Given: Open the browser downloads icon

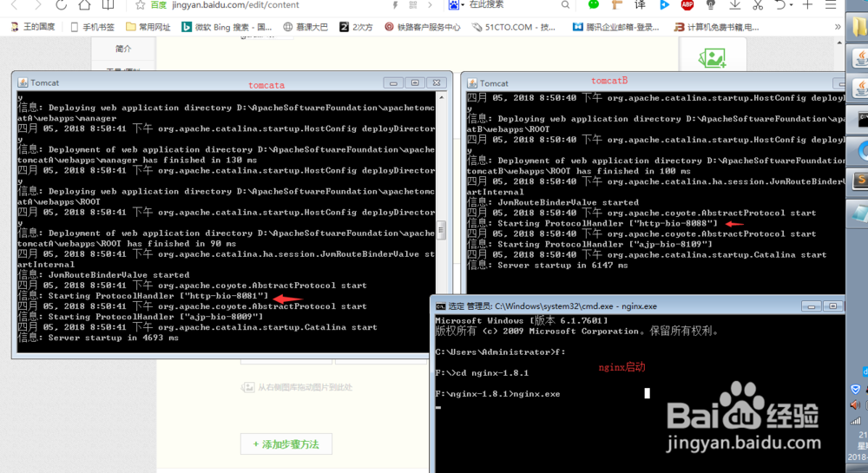Looking at the screenshot, I should [x=734, y=5].
